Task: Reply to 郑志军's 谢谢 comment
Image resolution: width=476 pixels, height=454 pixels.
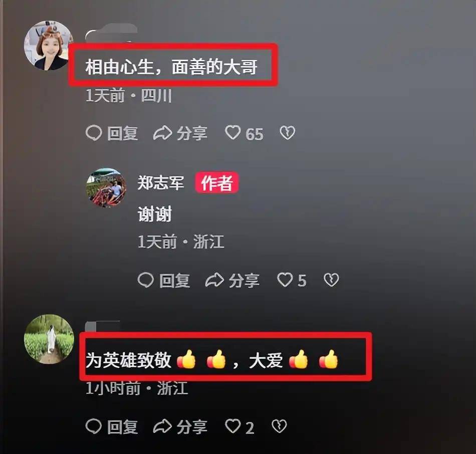Action: pyautogui.click(x=164, y=280)
